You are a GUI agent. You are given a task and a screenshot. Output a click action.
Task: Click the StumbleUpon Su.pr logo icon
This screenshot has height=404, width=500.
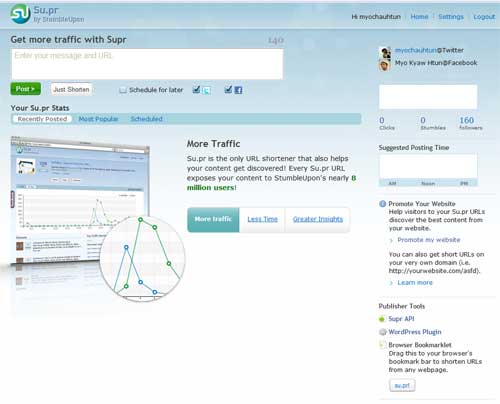tap(20, 14)
